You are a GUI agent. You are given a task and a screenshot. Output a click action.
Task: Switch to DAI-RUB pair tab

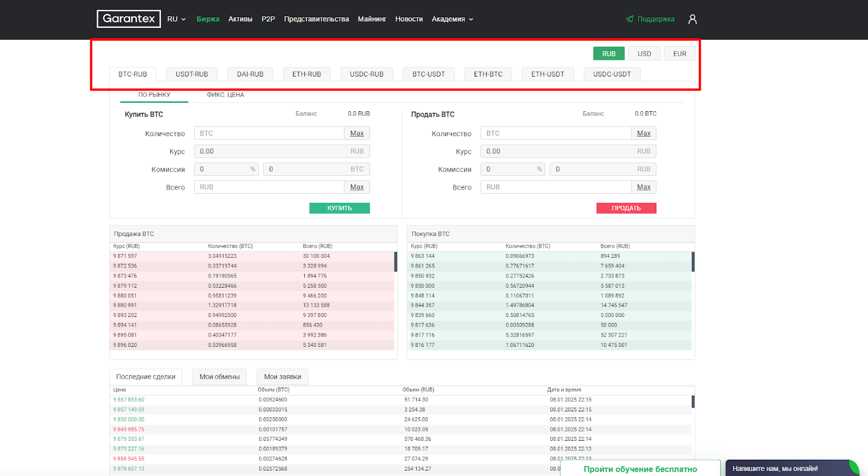click(250, 74)
